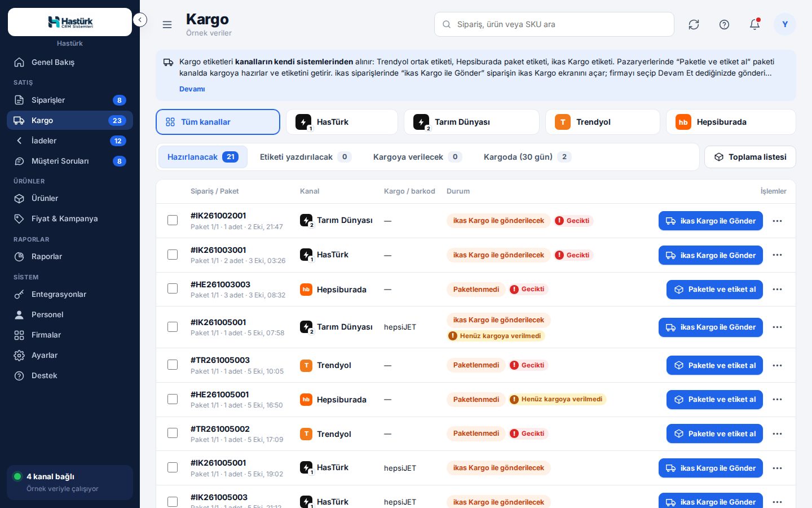Open more actions for #TR261005003
Screen dimensions: 812x508
point(777,365)
